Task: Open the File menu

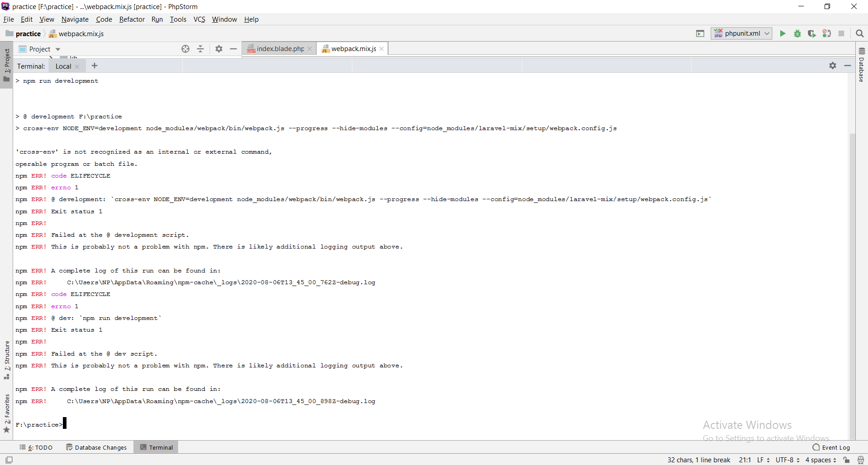Action: [9, 19]
